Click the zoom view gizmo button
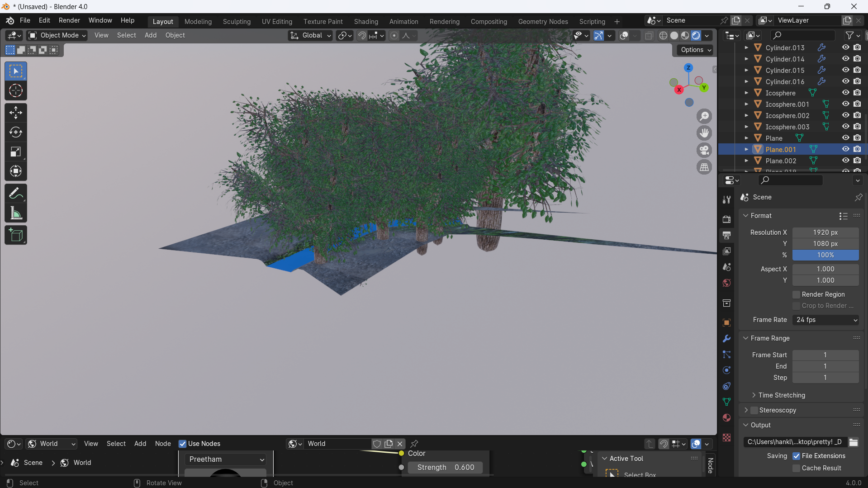The height and width of the screenshot is (488, 868). coord(704,116)
